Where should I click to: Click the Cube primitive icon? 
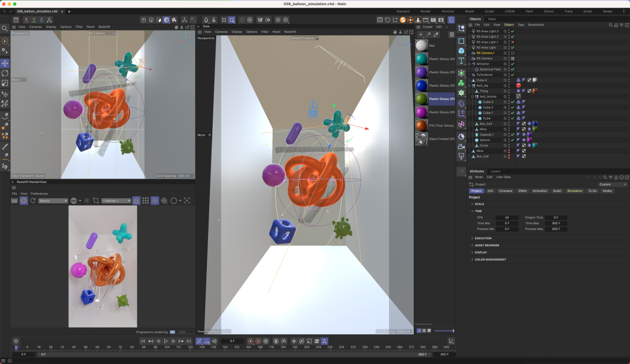pos(461,51)
